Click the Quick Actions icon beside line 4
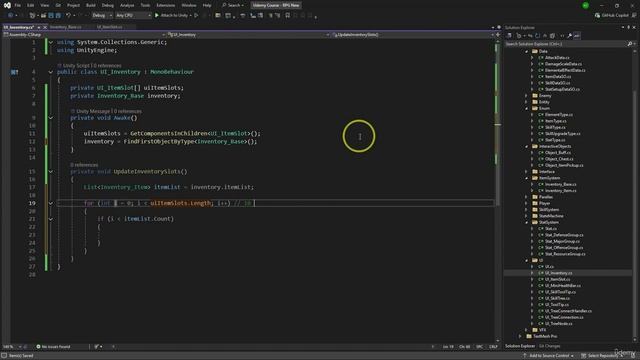Screen dimensions: 640x360 14,72
